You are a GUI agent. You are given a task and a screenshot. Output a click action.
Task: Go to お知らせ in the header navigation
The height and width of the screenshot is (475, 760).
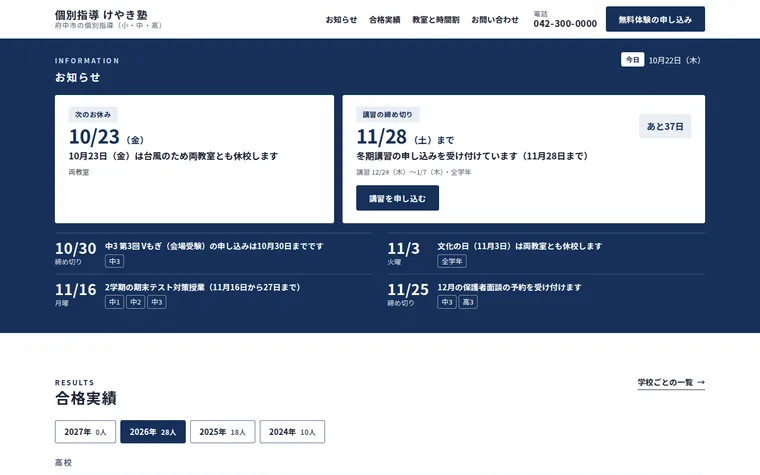[x=341, y=20]
